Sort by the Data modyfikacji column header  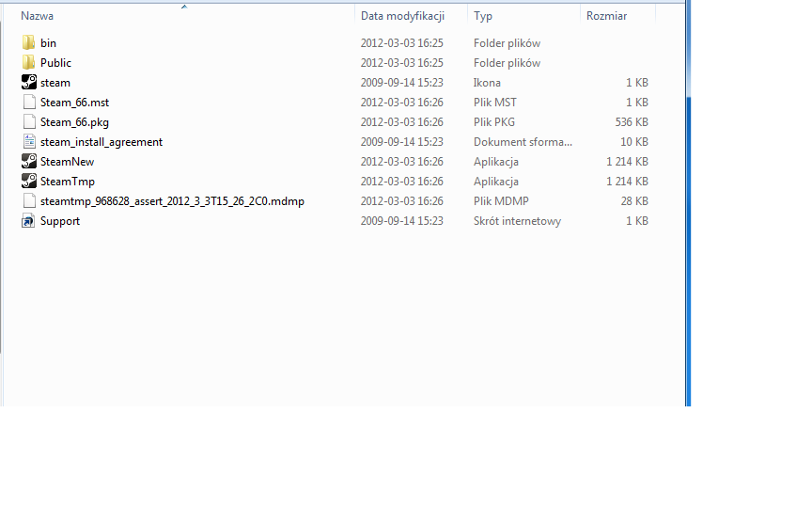point(402,16)
